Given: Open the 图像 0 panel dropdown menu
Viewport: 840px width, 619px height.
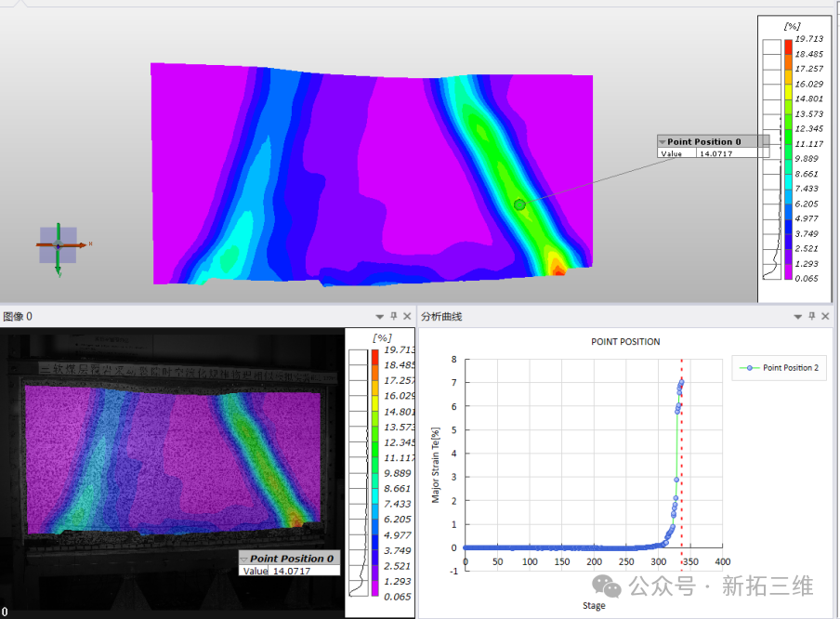Looking at the screenshot, I should coord(379,316).
